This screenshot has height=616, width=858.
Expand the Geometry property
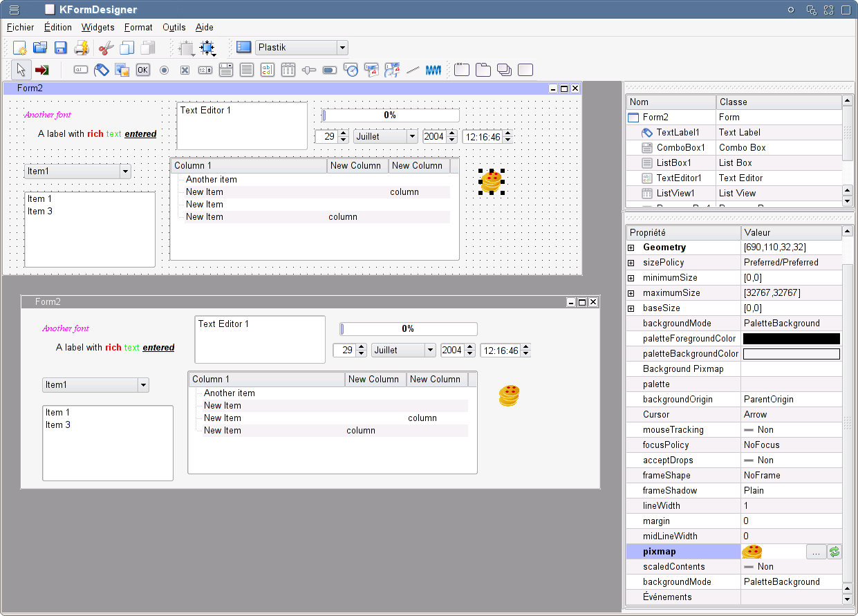coord(631,247)
